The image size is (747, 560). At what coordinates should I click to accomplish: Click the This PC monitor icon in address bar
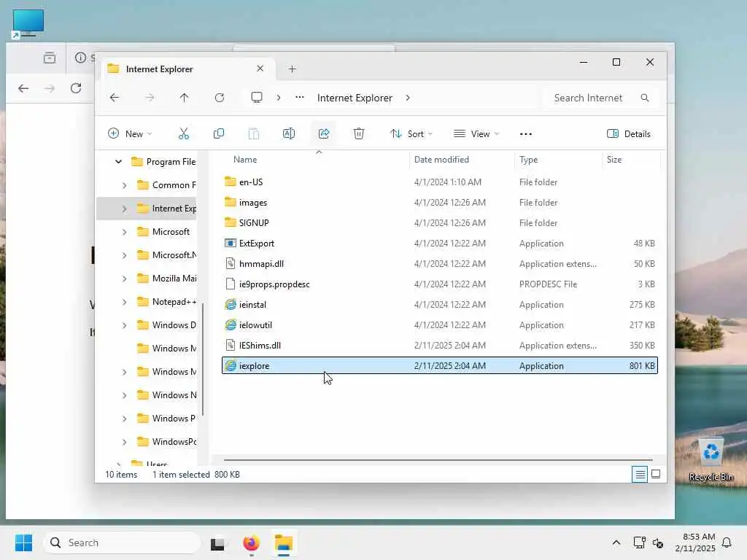point(257,98)
